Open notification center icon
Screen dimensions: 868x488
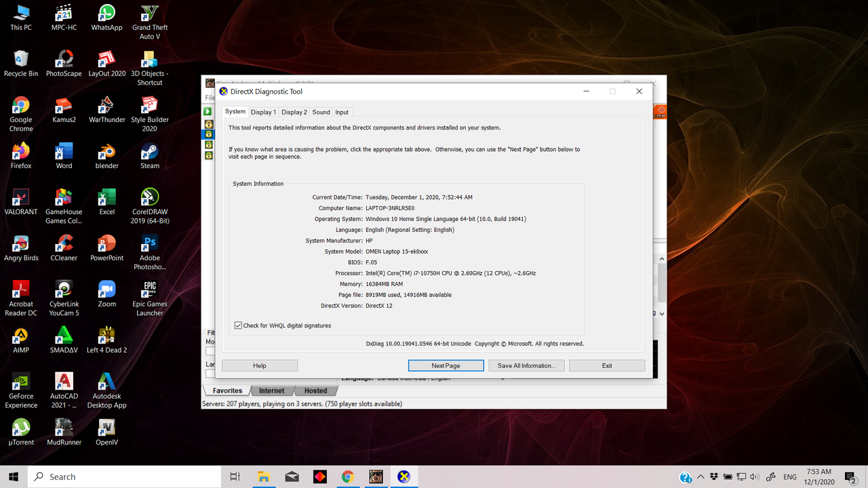(851, 477)
